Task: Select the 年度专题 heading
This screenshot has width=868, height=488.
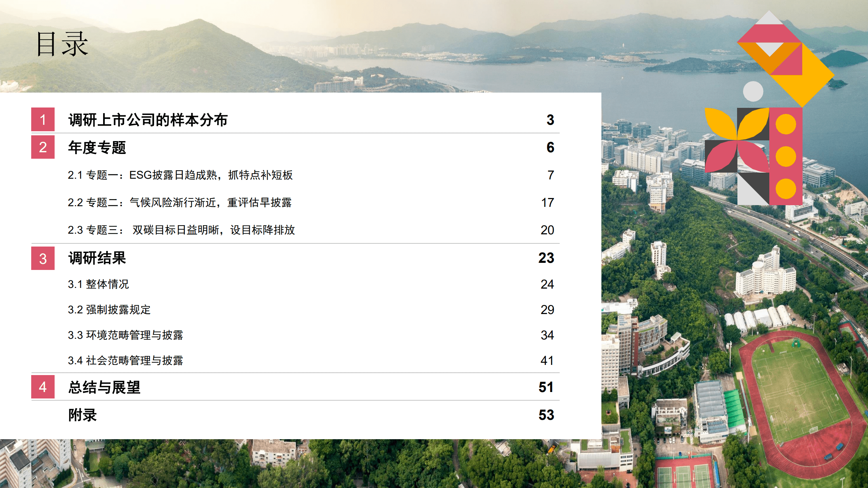Action: coord(96,148)
